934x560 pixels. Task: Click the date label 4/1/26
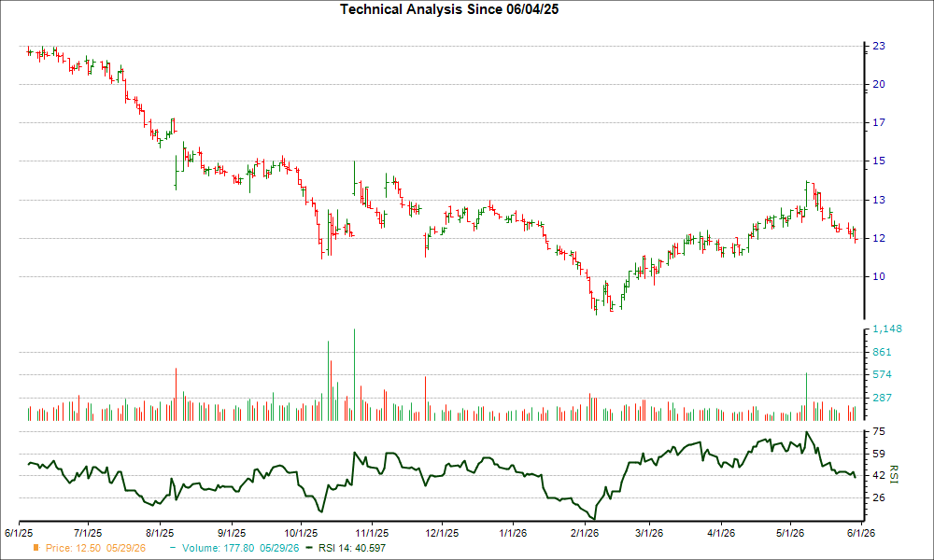click(721, 533)
